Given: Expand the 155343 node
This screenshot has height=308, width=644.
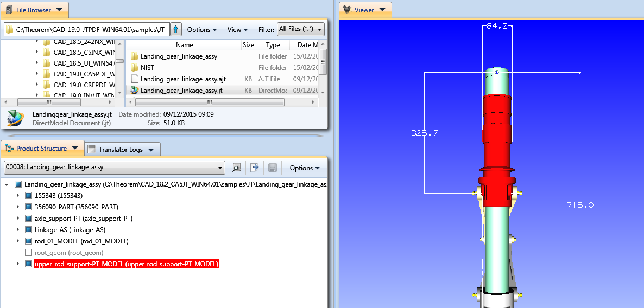Looking at the screenshot, I should 18,196.
